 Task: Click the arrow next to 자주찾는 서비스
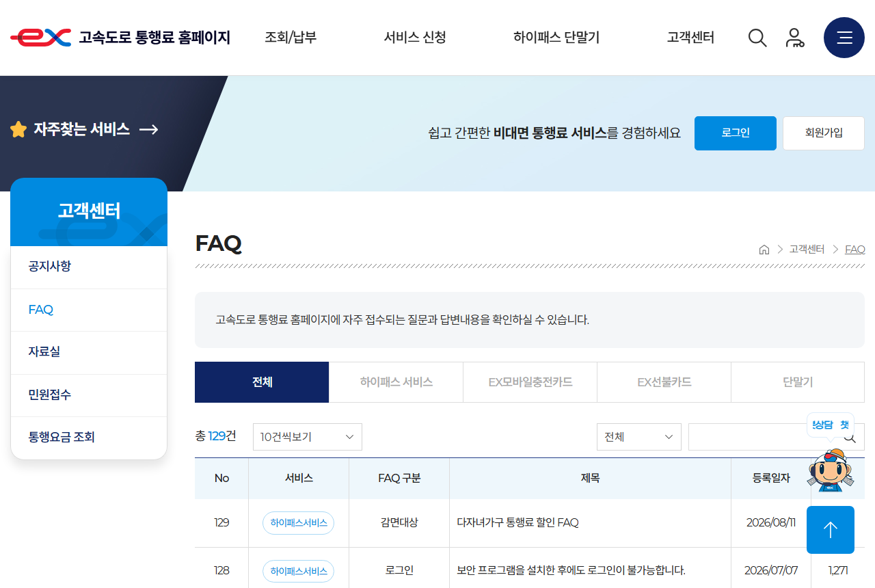[149, 129]
